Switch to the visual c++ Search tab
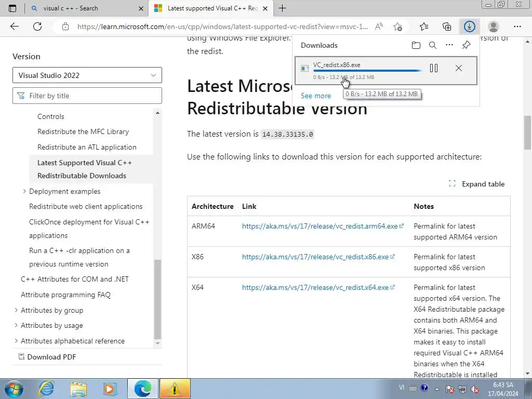 point(87,8)
